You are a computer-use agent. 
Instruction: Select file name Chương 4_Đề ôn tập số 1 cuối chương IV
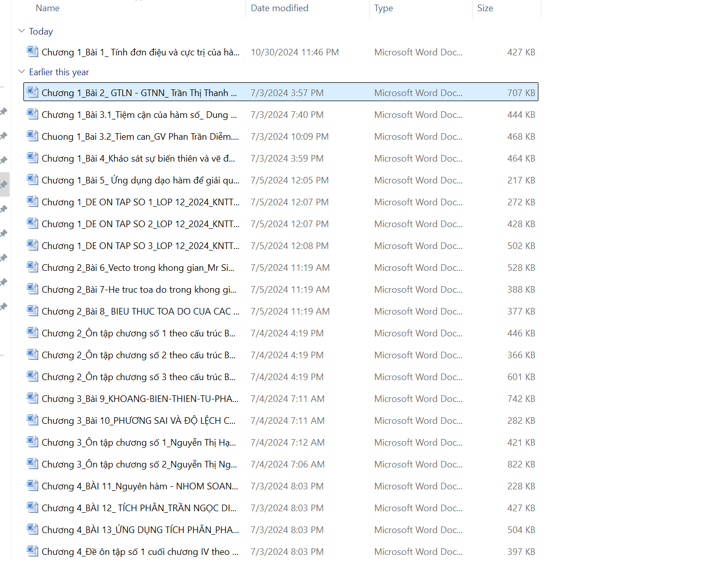point(140,552)
